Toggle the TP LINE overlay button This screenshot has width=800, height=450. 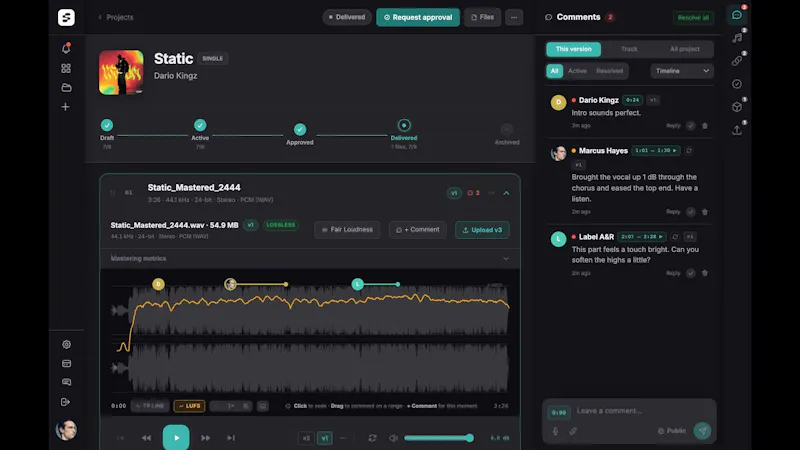[x=150, y=406]
